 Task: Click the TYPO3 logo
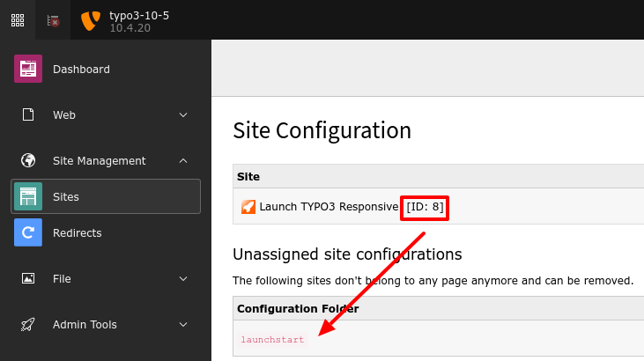(x=91, y=20)
